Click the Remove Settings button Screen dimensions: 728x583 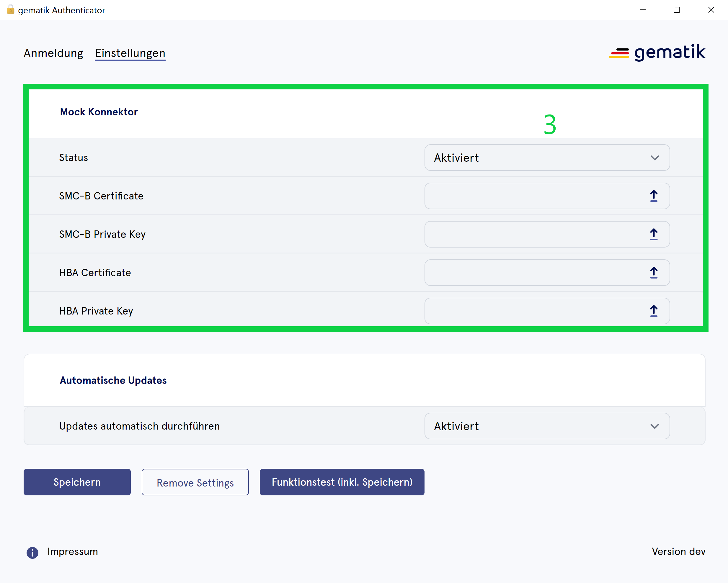coord(195,482)
